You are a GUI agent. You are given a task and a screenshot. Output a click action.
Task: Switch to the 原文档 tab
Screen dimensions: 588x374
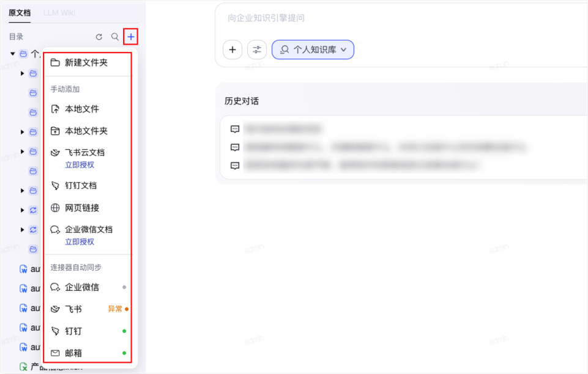point(20,13)
